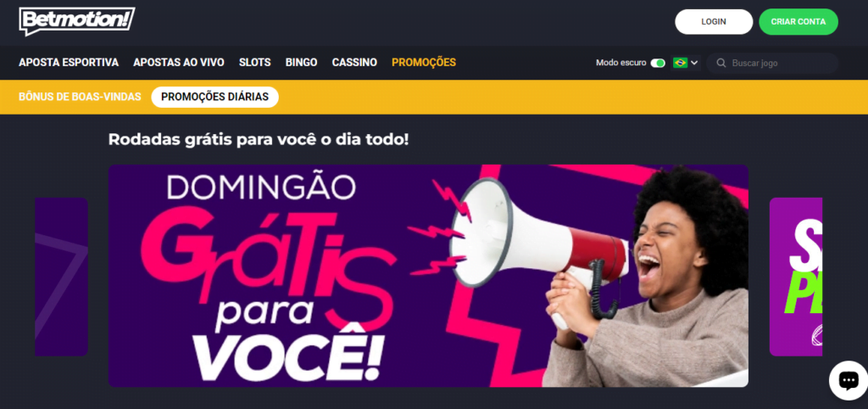The image size is (868, 409).
Task: Click the Brazil flag icon
Action: (x=680, y=63)
